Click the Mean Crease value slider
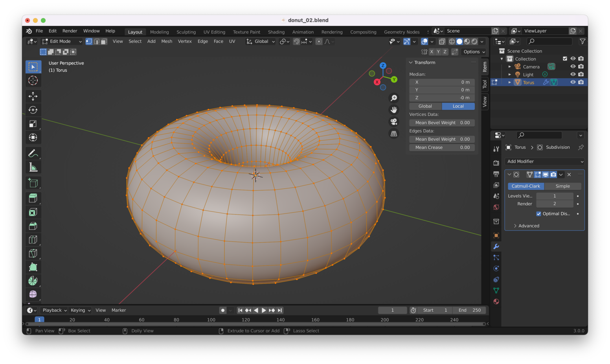 (442, 147)
